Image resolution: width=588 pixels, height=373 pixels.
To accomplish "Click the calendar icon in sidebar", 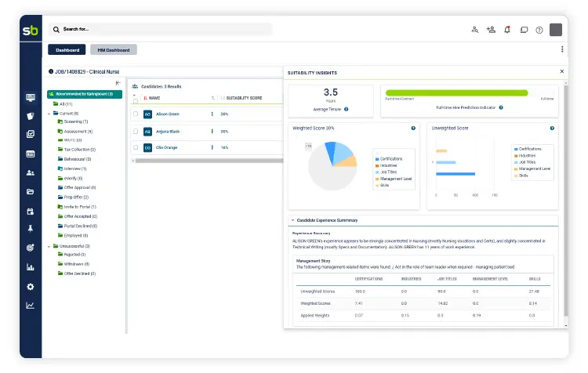I will [31, 211].
